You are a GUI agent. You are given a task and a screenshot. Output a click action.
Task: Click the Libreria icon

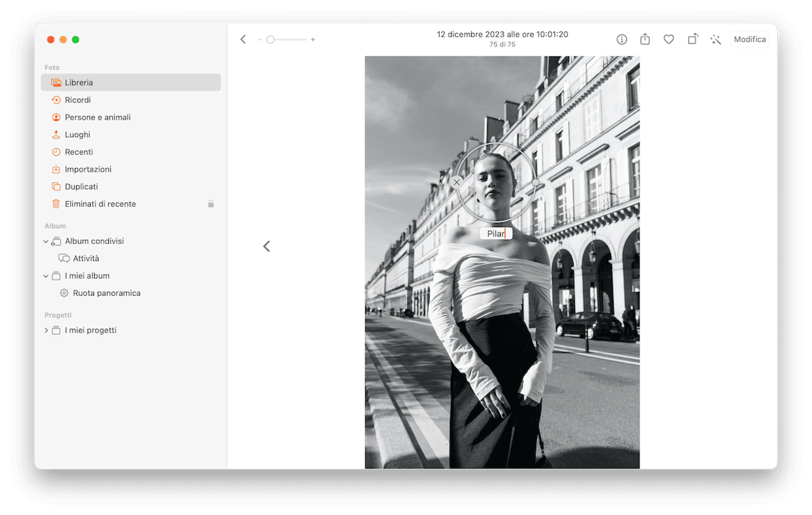pyautogui.click(x=56, y=82)
